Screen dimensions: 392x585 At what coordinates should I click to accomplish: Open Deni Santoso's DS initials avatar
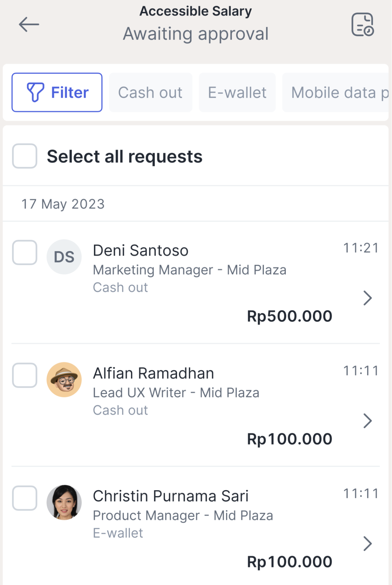[64, 257]
